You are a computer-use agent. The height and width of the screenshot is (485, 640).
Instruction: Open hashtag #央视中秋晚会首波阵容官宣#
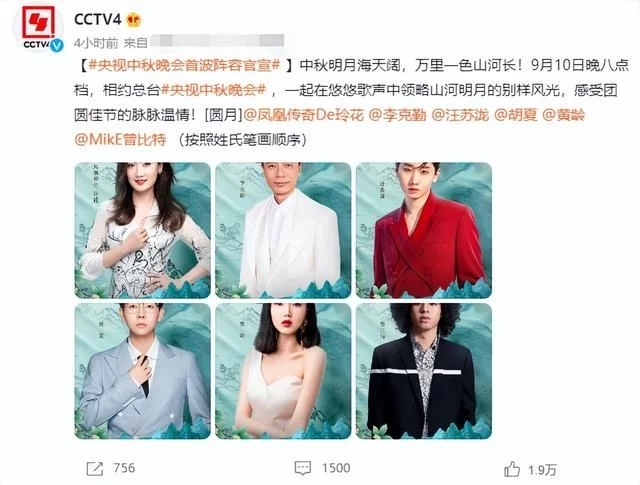click(x=184, y=65)
